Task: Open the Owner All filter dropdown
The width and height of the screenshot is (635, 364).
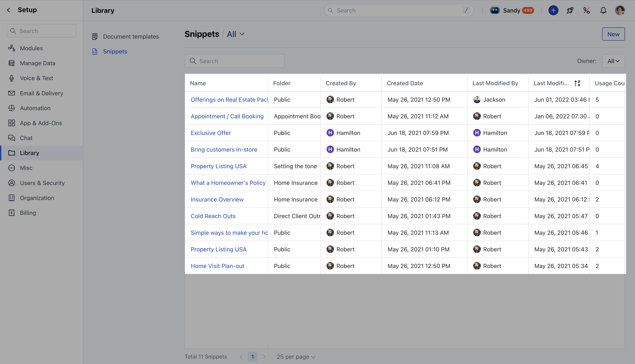Action: point(613,61)
